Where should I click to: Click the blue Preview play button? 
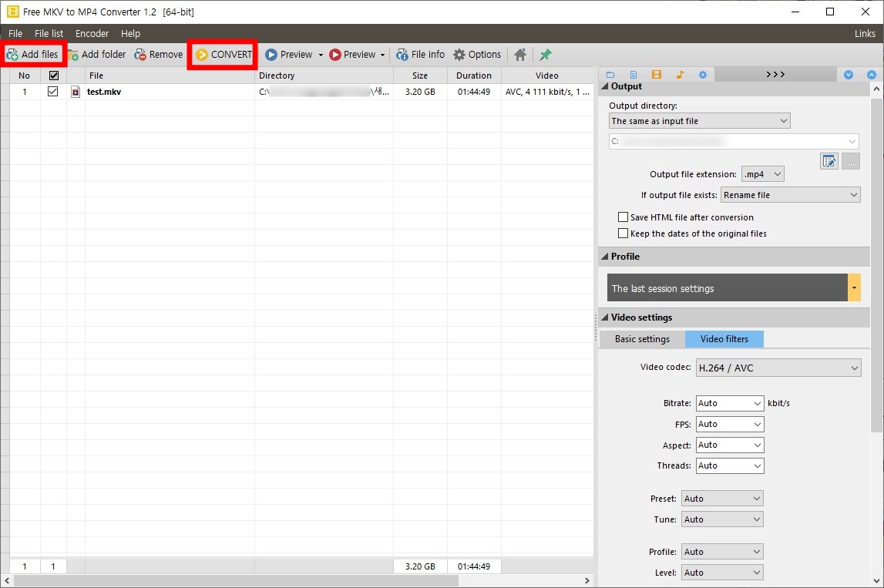[x=289, y=54]
